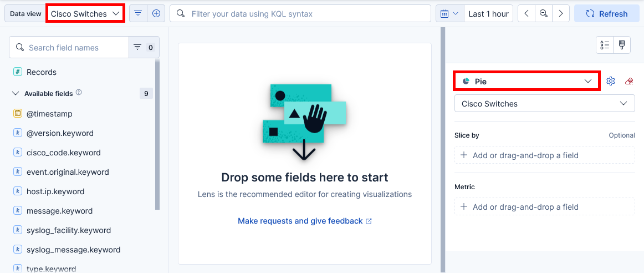Add a field to Slice by

pos(545,155)
